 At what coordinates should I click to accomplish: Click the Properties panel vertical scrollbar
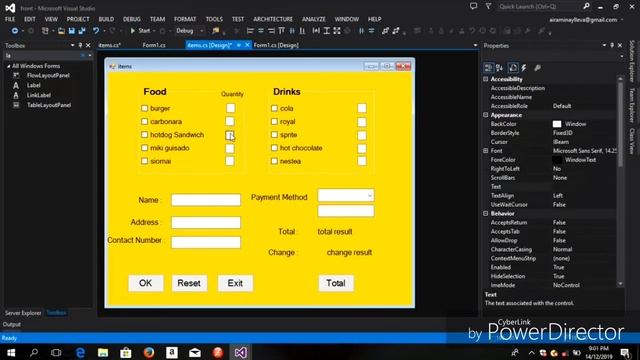[620, 181]
